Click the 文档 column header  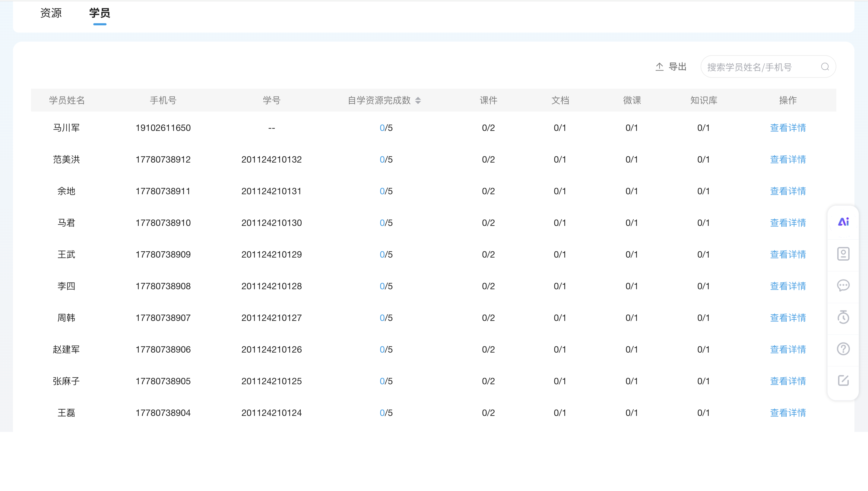[x=560, y=100]
